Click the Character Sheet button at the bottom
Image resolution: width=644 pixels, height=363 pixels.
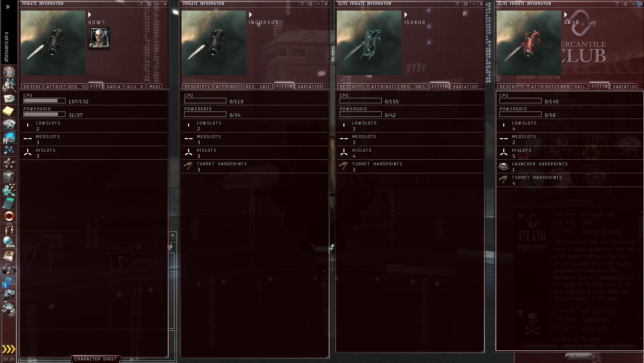(95, 359)
